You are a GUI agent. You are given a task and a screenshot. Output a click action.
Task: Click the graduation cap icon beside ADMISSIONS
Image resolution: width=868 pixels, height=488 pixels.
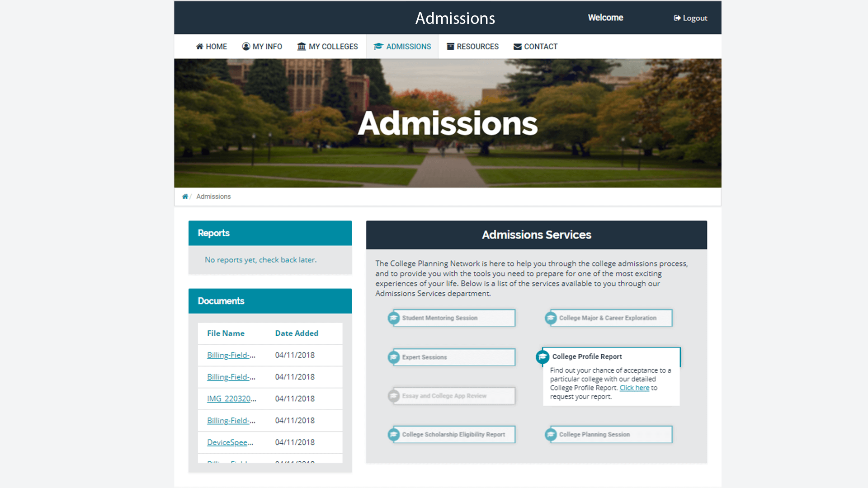[x=378, y=47]
